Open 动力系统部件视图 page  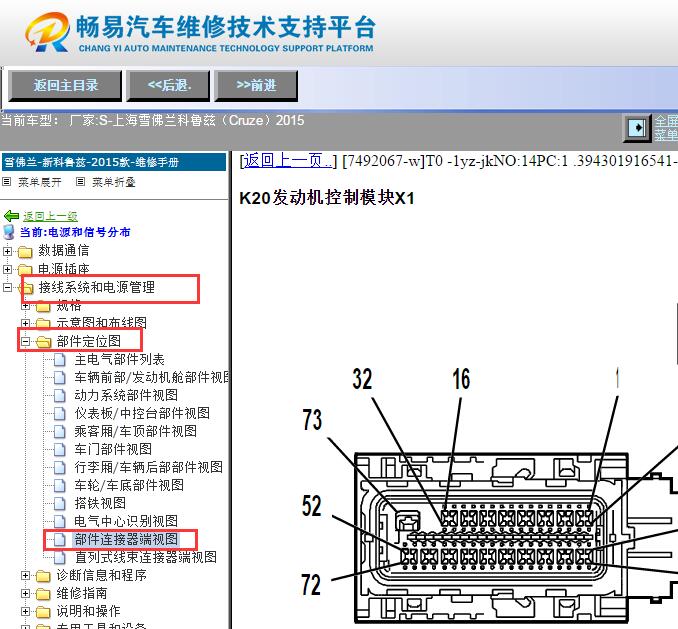pyautogui.click(x=126, y=395)
